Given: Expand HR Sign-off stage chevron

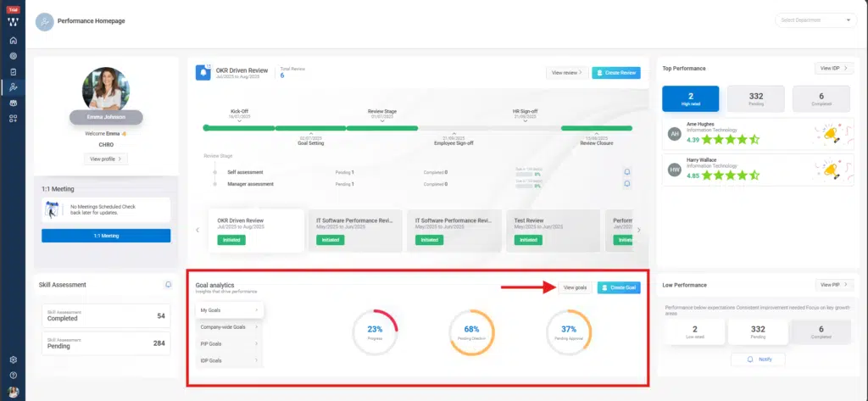Looking at the screenshot, I should 525,120.
